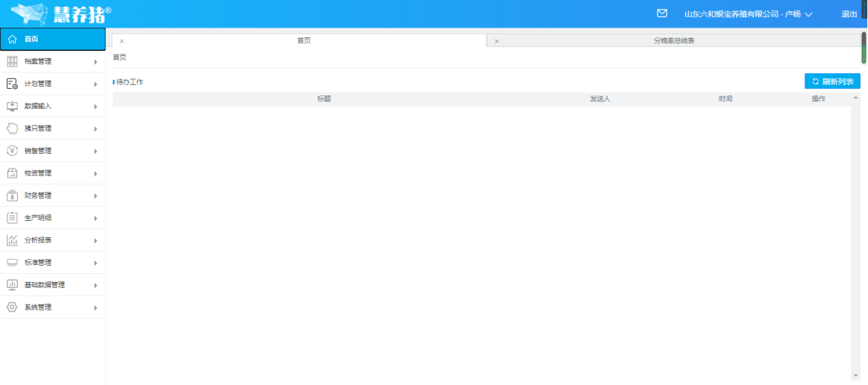The image size is (868, 385).
Task: Click the 时间 column header
Action: pos(725,99)
